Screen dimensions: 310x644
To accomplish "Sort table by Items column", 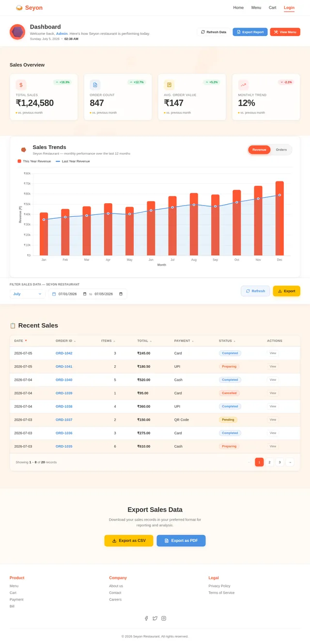I will pyautogui.click(x=108, y=341).
